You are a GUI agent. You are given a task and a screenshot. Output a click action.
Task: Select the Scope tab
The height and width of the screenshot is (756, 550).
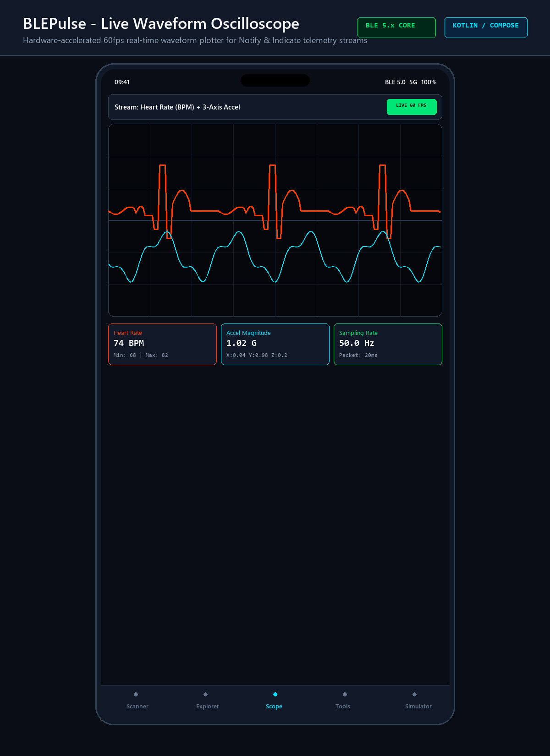coord(275,701)
